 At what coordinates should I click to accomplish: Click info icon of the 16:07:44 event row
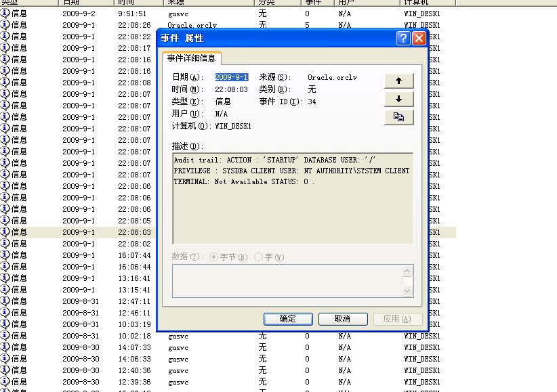coord(5,255)
